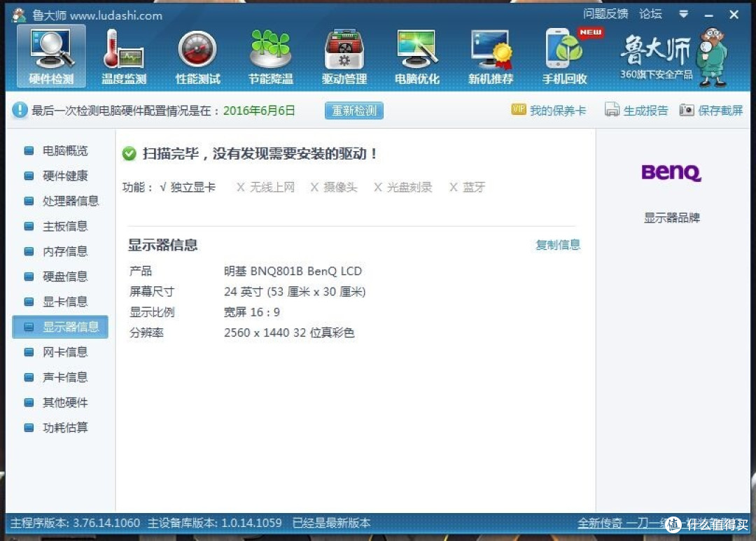Viewport: 756px width, 541px height.
Task: Click the 鲁大师 mascot logo
Action: click(x=712, y=57)
